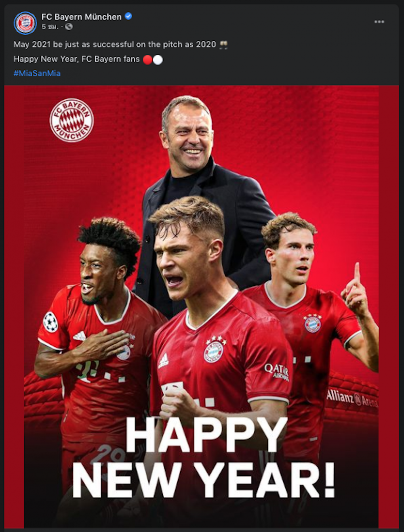The height and width of the screenshot is (532, 404).
Task: Click the white circle emoji
Action: pyautogui.click(x=158, y=60)
